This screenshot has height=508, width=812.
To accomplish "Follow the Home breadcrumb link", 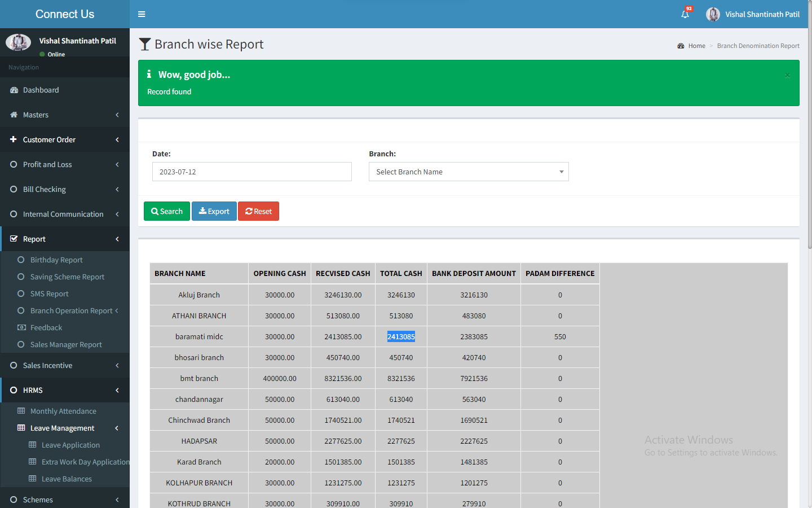I will point(696,46).
